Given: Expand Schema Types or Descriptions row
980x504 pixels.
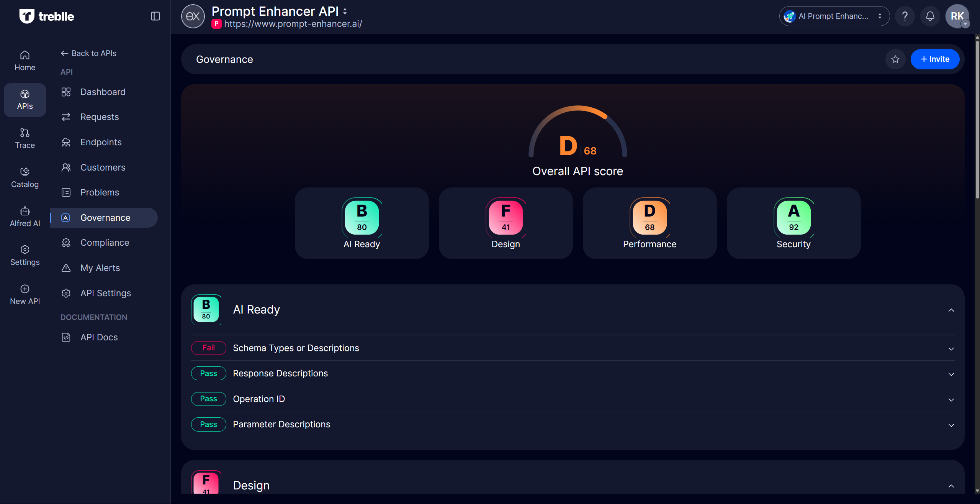Looking at the screenshot, I should (573, 348).
